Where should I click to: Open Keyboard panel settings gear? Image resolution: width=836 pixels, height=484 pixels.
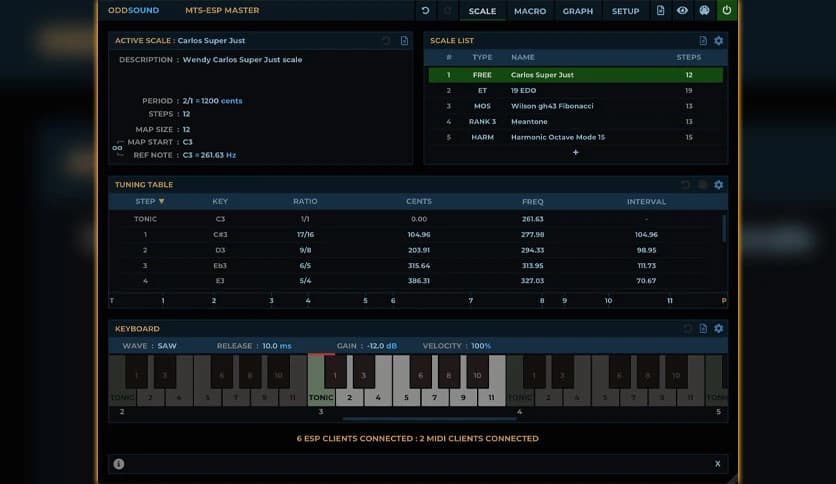tap(719, 328)
